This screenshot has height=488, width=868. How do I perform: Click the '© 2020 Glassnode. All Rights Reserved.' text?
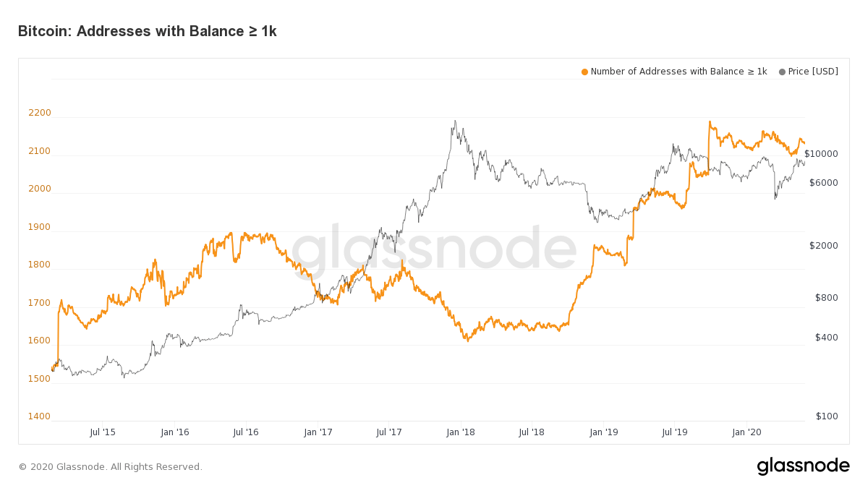[111, 467]
